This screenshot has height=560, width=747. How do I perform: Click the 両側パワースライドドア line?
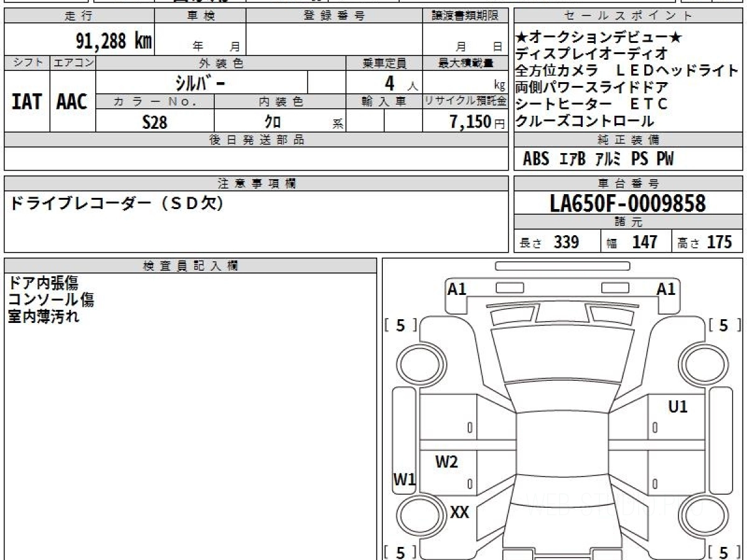click(592, 87)
